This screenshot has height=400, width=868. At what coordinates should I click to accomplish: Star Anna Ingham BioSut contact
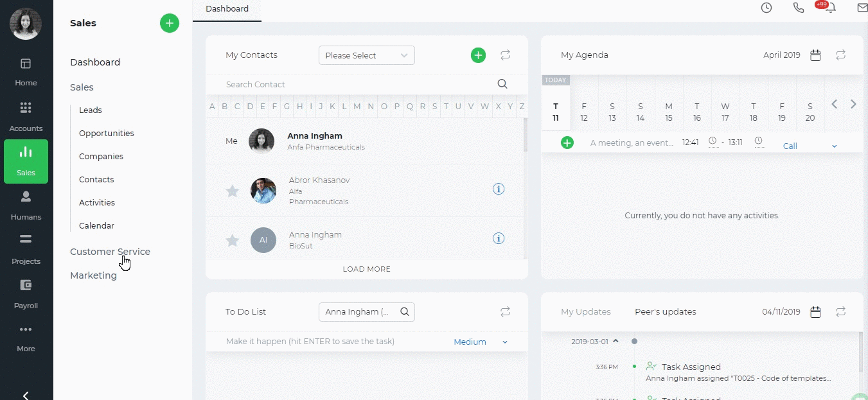pyautogui.click(x=233, y=240)
